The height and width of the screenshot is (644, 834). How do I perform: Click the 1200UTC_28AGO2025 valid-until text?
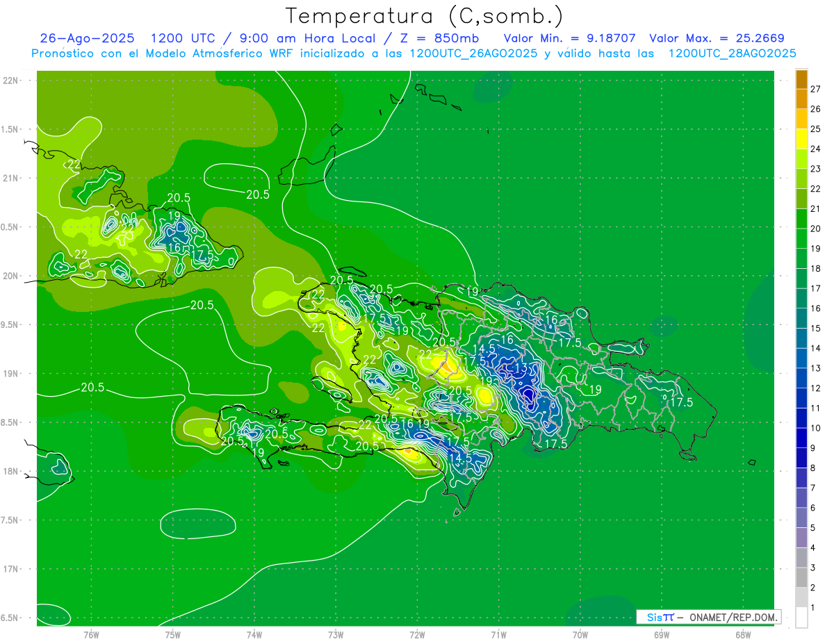[732, 53]
